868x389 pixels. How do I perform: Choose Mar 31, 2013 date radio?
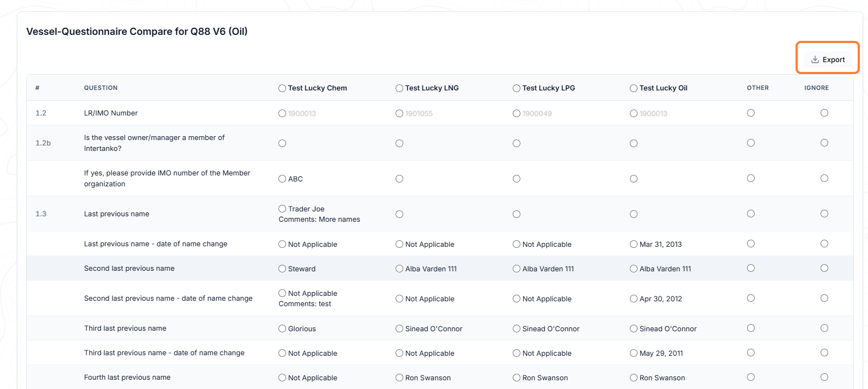coord(634,244)
